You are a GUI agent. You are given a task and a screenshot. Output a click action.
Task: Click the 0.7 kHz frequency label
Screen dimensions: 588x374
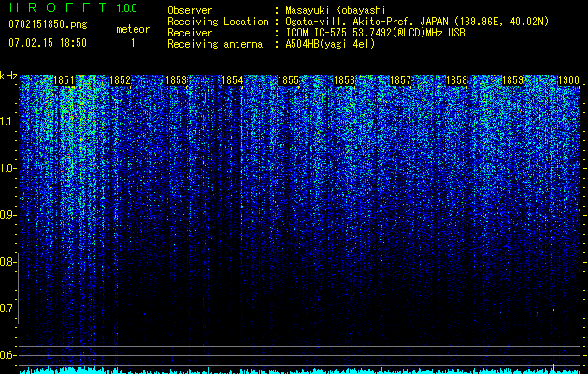click(7, 309)
